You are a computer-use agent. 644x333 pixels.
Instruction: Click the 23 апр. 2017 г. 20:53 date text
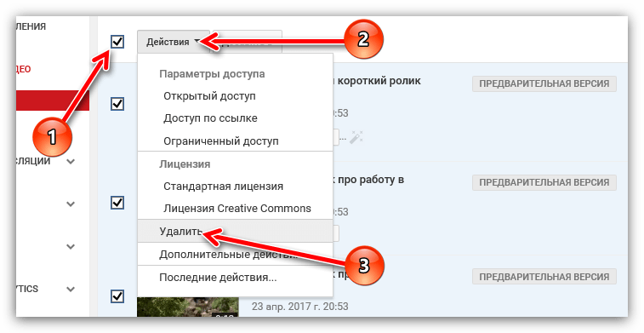(299, 307)
